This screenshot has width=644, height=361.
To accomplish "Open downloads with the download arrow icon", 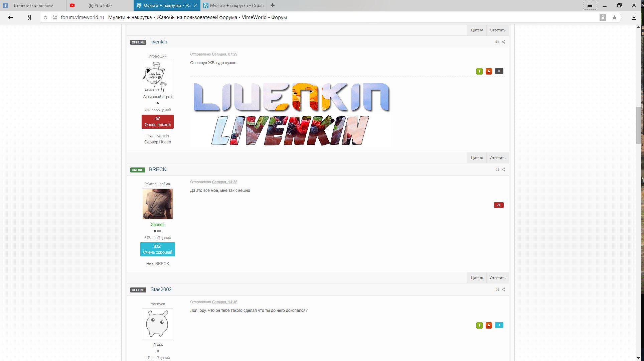I will pos(634,17).
